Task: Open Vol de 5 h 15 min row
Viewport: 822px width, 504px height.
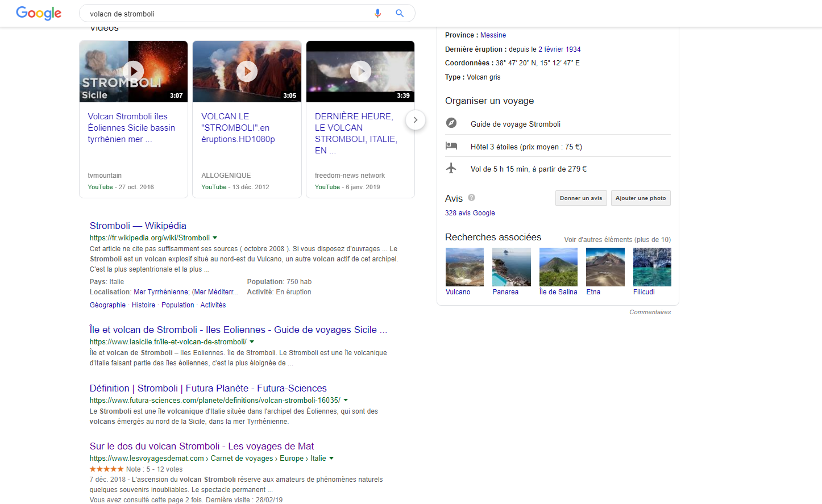Action: coord(529,169)
